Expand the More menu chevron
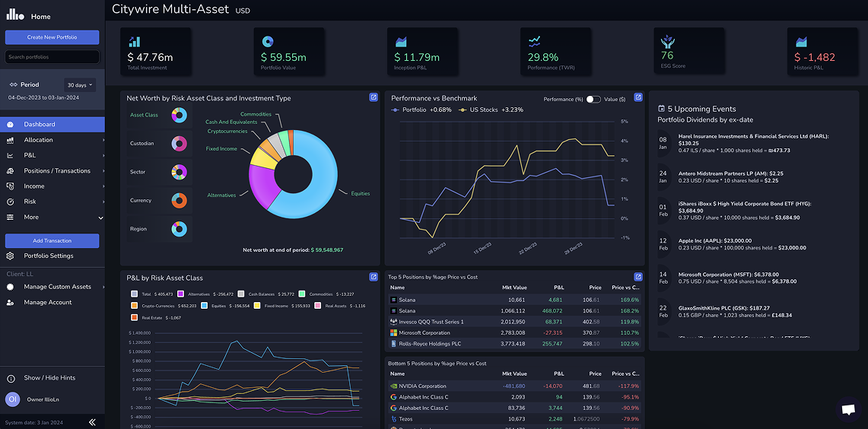 (100, 218)
